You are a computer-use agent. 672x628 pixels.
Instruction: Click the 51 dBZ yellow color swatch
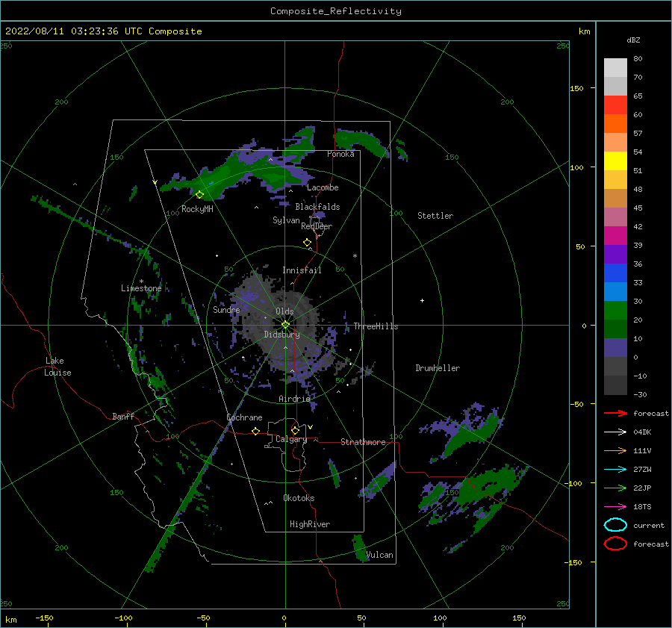click(615, 161)
